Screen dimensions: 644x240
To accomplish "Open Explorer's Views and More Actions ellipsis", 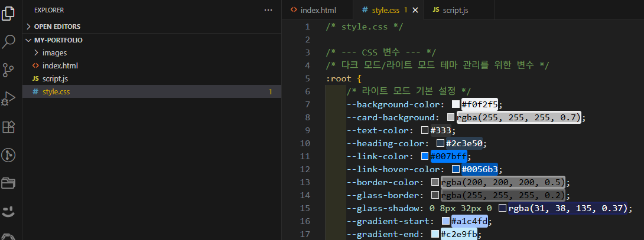I will (x=268, y=10).
